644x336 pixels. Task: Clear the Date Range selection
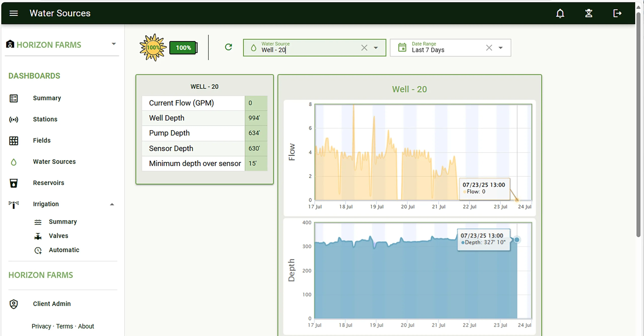click(489, 48)
